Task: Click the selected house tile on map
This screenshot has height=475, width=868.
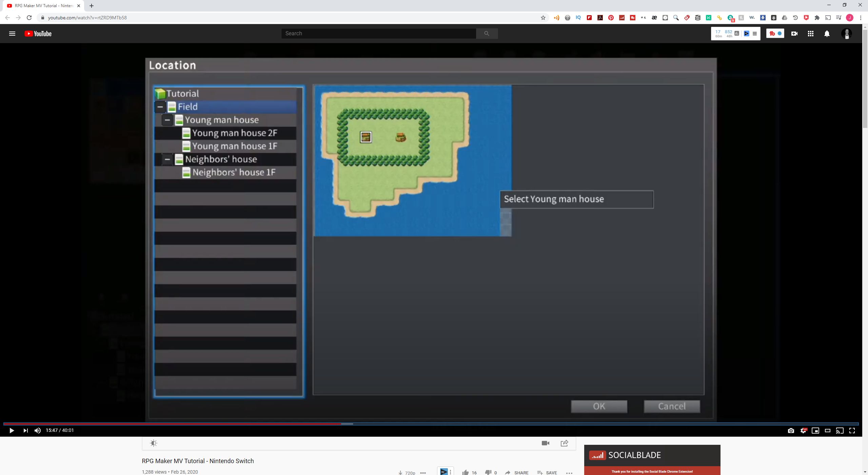Action: coord(366,137)
